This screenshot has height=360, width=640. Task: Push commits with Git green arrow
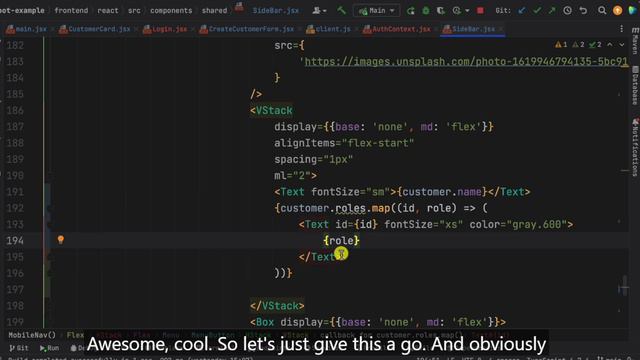click(552, 11)
